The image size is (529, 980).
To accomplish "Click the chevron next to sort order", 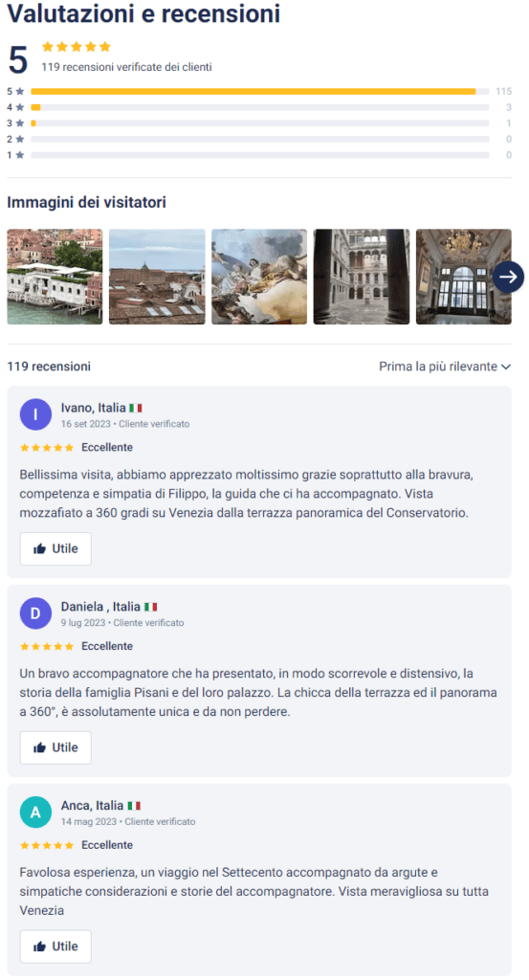I will 506,367.
